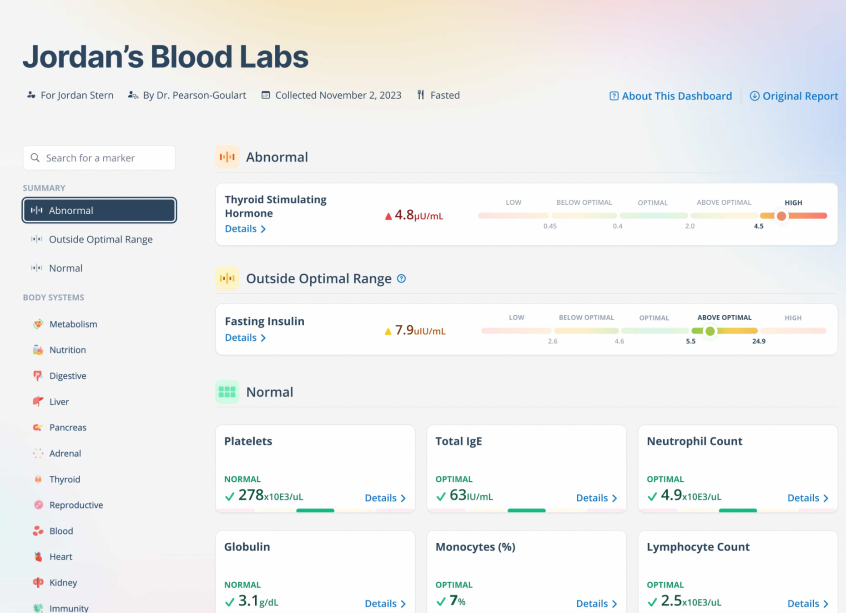Click the Kidney icon in sidebar
846x616 pixels.
pos(38,582)
